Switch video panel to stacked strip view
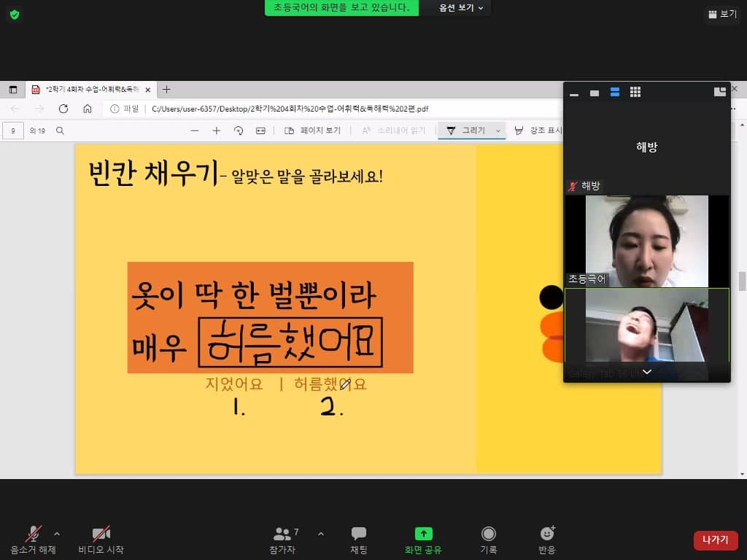Screen dimensions: 747x560 [x=615, y=93]
